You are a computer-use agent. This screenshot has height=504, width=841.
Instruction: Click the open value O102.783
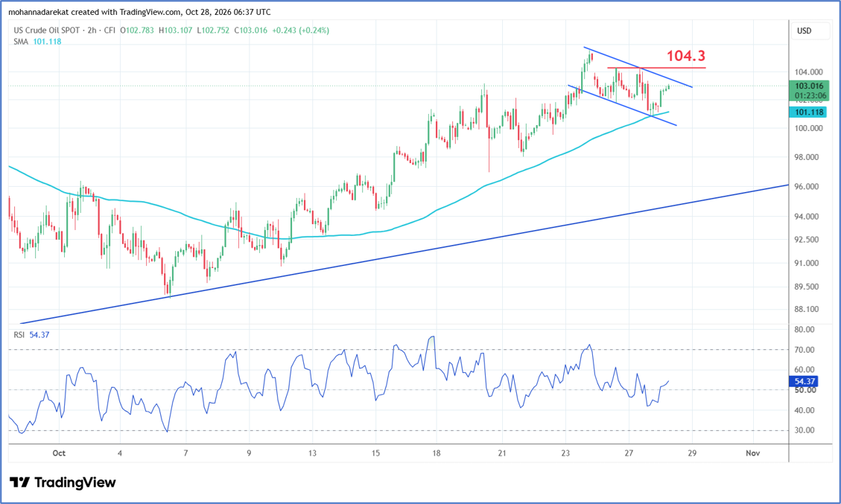[137, 30]
